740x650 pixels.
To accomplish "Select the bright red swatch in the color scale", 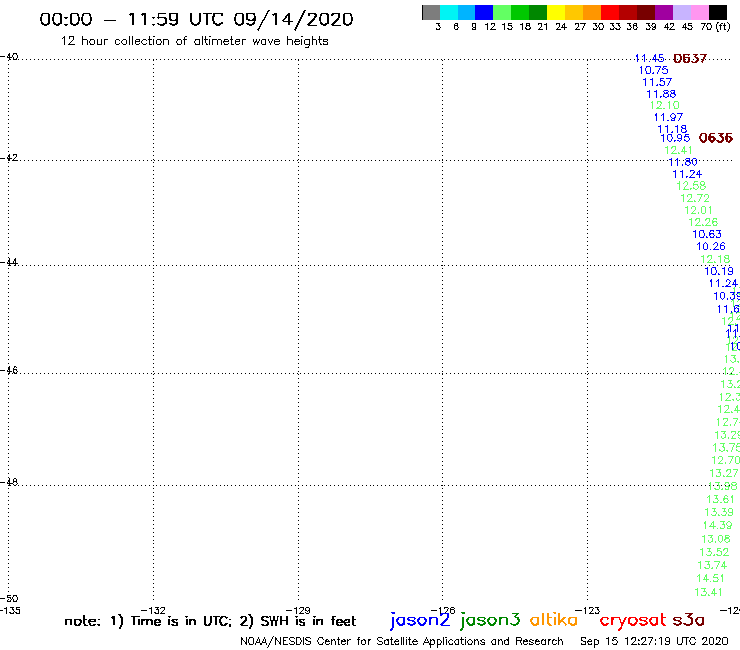I will click(x=610, y=13).
